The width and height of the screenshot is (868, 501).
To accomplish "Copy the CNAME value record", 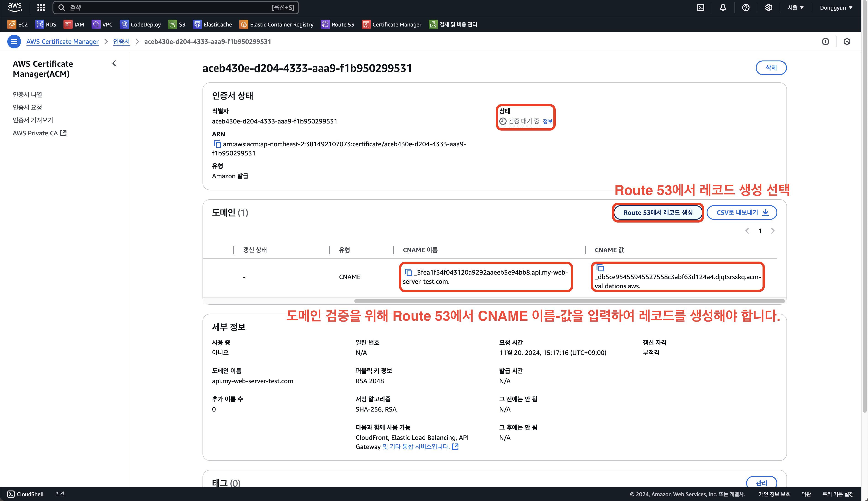I will pos(600,268).
